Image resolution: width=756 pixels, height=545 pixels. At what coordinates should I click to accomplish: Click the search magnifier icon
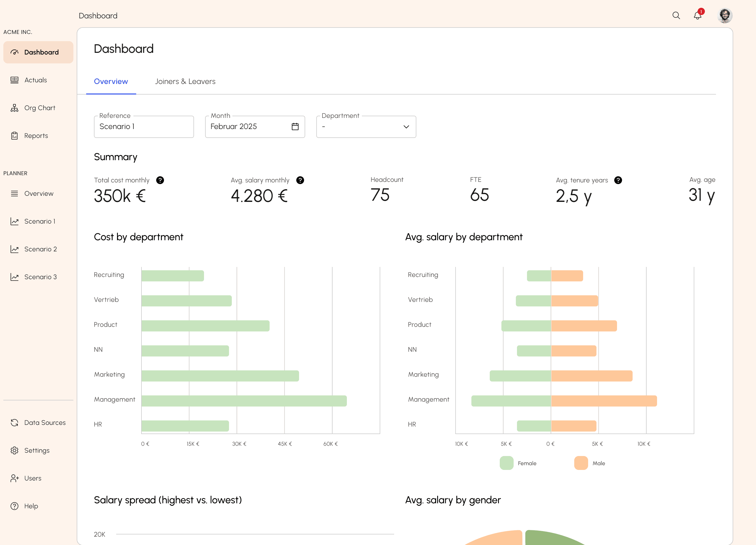click(x=676, y=15)
